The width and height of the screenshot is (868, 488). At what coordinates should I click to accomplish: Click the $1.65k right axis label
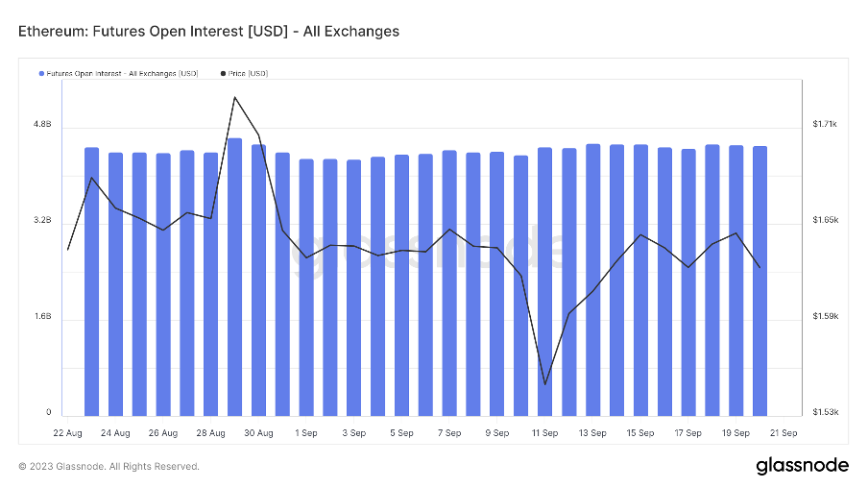coord(825,220)
